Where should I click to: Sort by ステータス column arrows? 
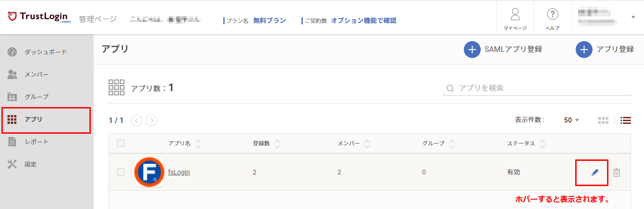tap(542, 144)
